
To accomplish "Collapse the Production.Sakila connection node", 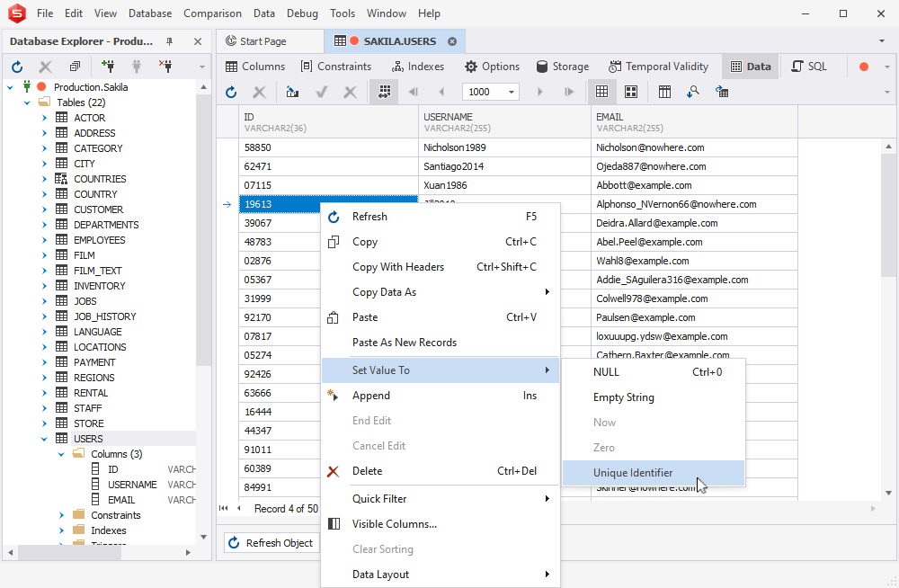I will 10,87.
